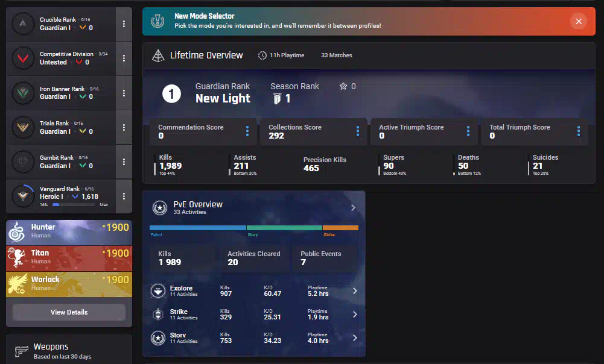
Task: Open Trials Rank three-dot menu
Action: [x=124, y=127]
